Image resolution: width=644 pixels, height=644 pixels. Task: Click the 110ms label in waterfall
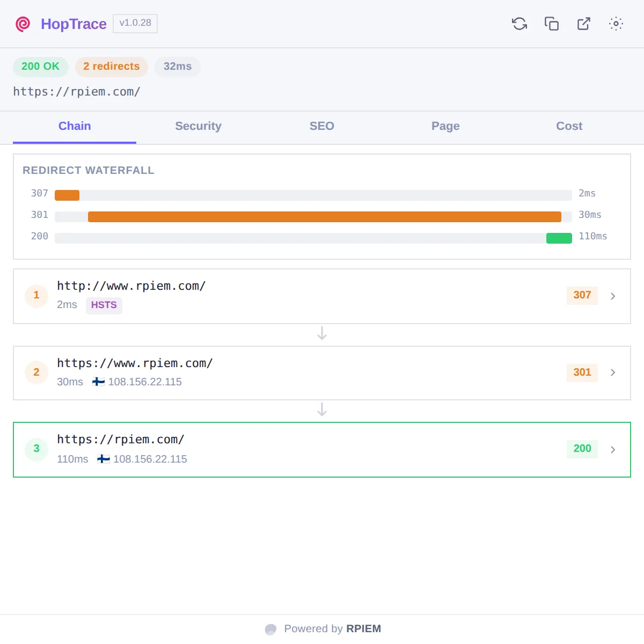coord(593,236)
